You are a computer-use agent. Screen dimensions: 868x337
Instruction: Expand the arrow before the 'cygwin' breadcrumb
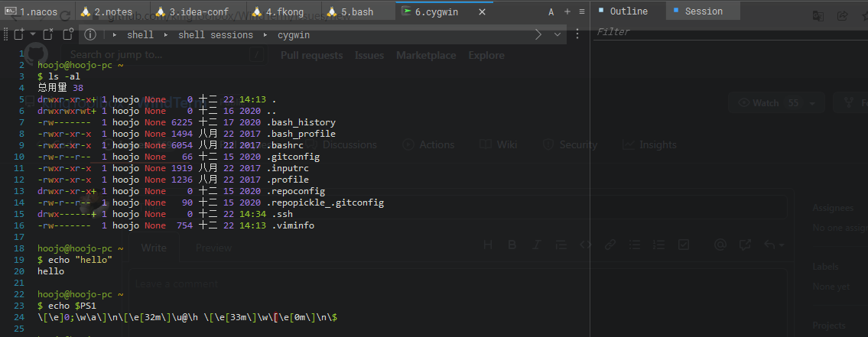[x=265, y=35]
